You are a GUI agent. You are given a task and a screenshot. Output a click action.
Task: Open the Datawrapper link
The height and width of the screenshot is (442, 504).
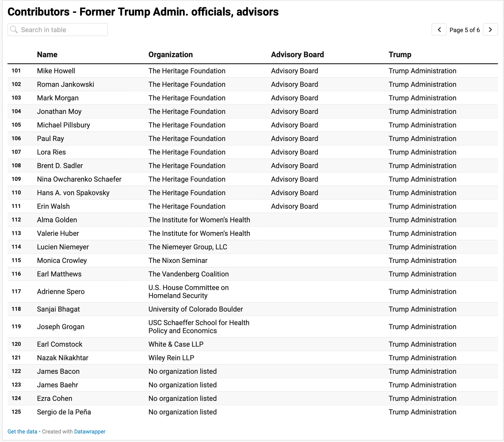coord(90,431)
